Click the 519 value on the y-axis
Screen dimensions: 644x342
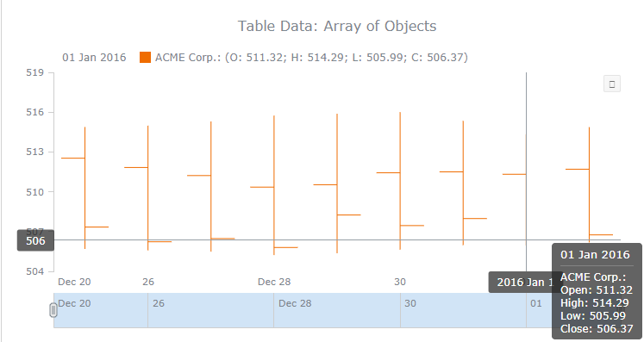tap(34, 72)
